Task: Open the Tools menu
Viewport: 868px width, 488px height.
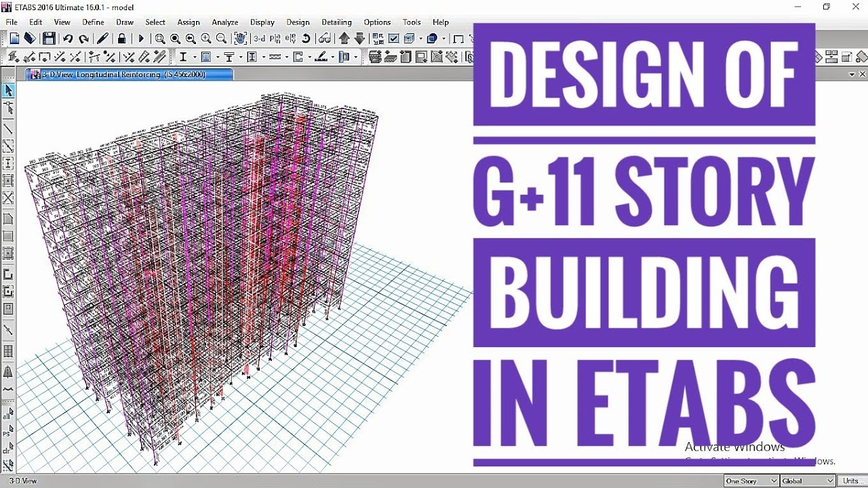Action: (412, 22)
